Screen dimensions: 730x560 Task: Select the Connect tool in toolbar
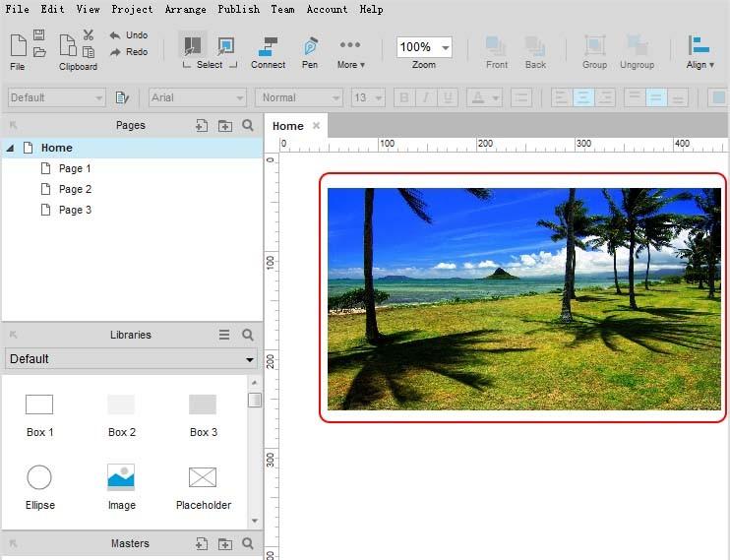click(268, 47)
